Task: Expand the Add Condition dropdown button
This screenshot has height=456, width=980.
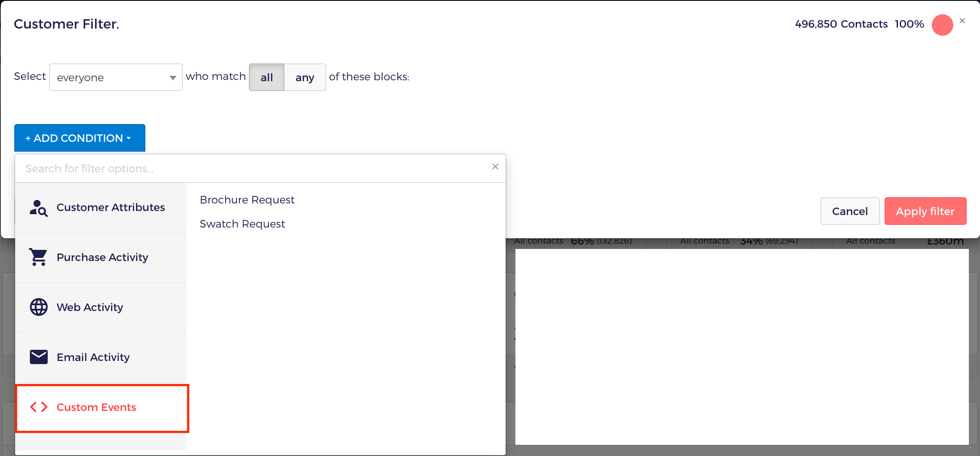Action: (80, 138)
